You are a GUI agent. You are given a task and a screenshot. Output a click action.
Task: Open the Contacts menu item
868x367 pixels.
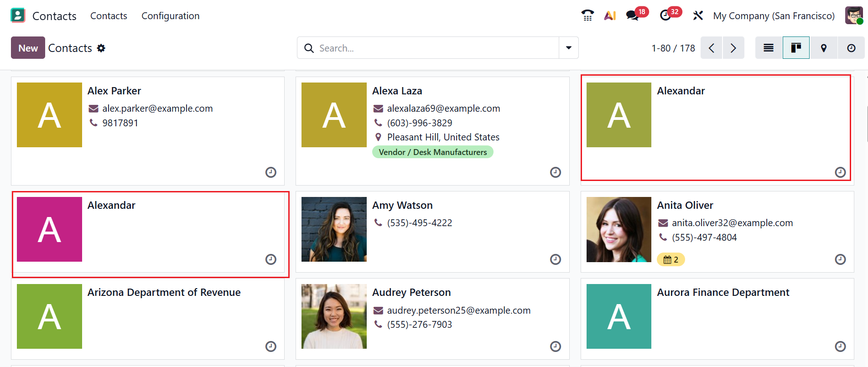109,16
